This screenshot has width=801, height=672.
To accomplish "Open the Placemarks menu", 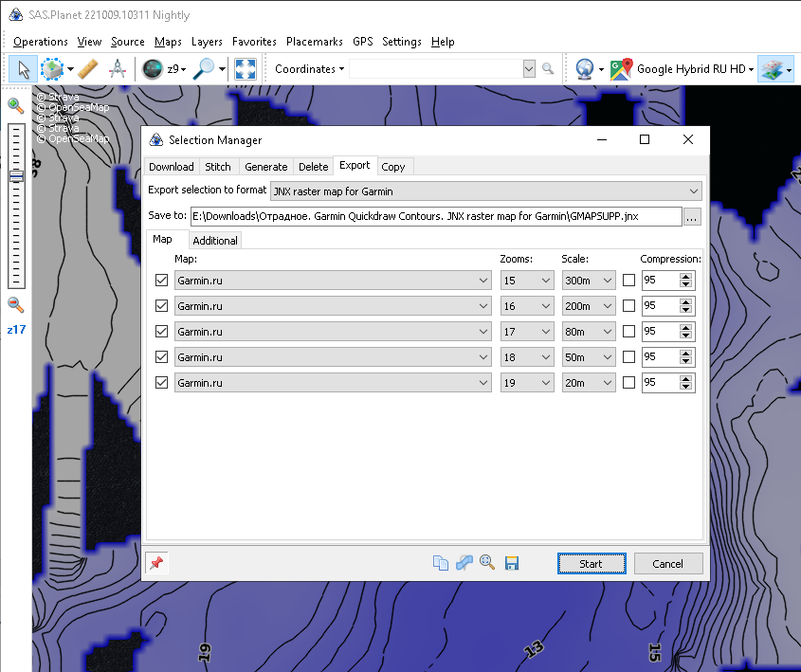I will point(314,42).
